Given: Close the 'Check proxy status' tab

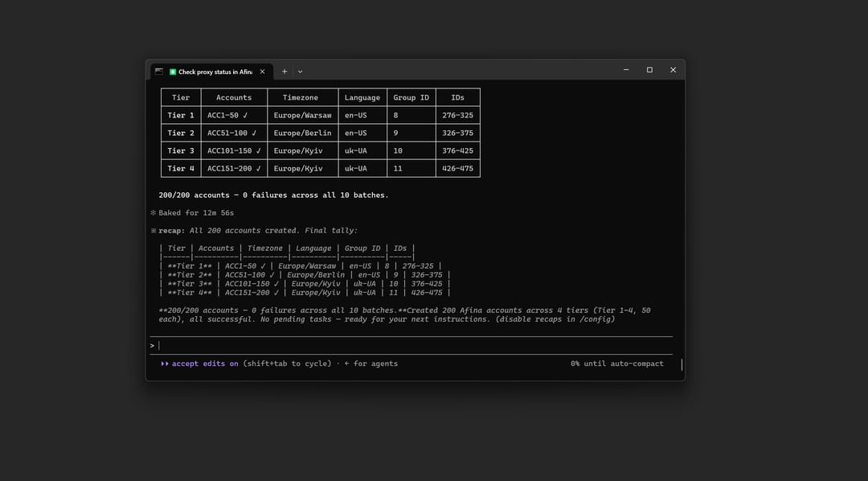Looking at the screenshot, I should (x=262, y=72).
